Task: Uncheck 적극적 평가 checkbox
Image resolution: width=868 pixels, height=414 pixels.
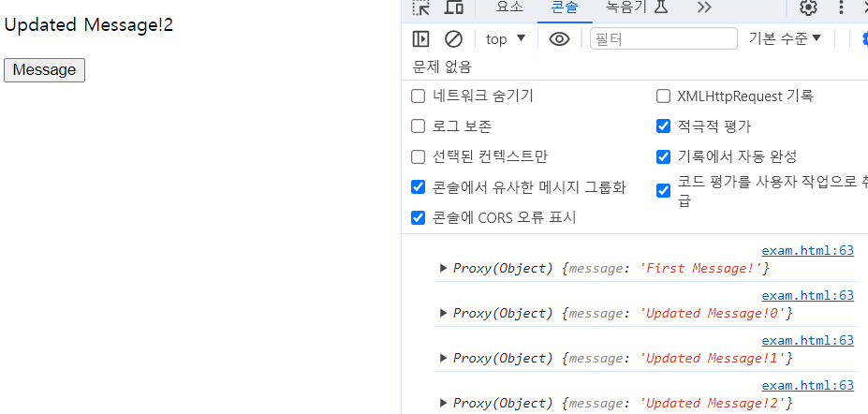Action: (663, 126)
